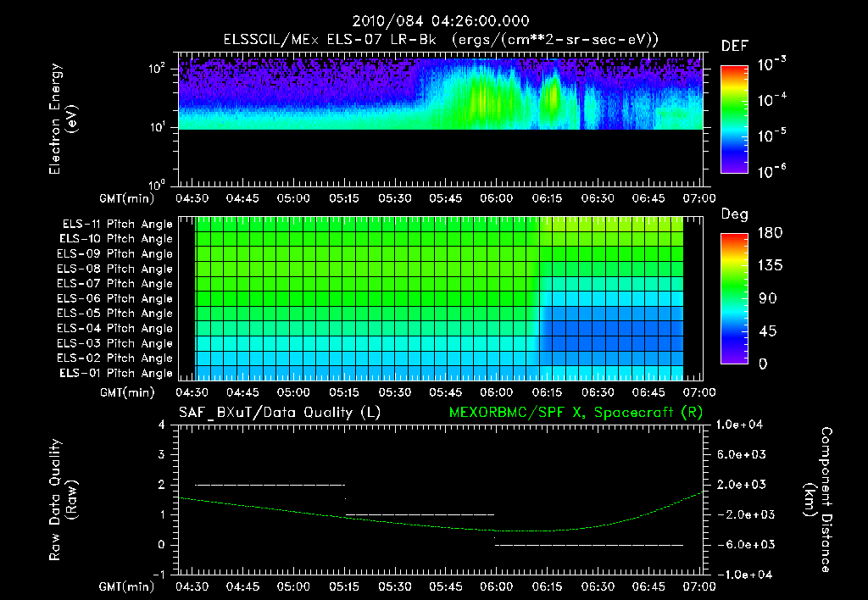Image resolution: width=868 pixels, height=600 pixels.
Task: Click the ELS-03 Pitch Angle row label
Action: click(x=115, y=344)
